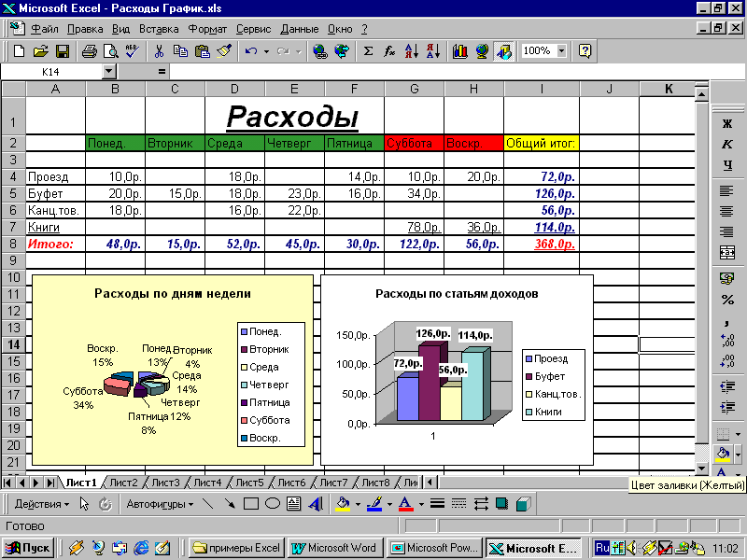Expand the Автофигуры shapes menu

point(160,504)
